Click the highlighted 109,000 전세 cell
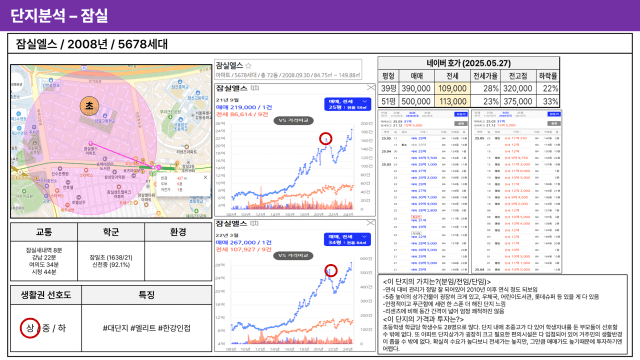 coord(452,89)
